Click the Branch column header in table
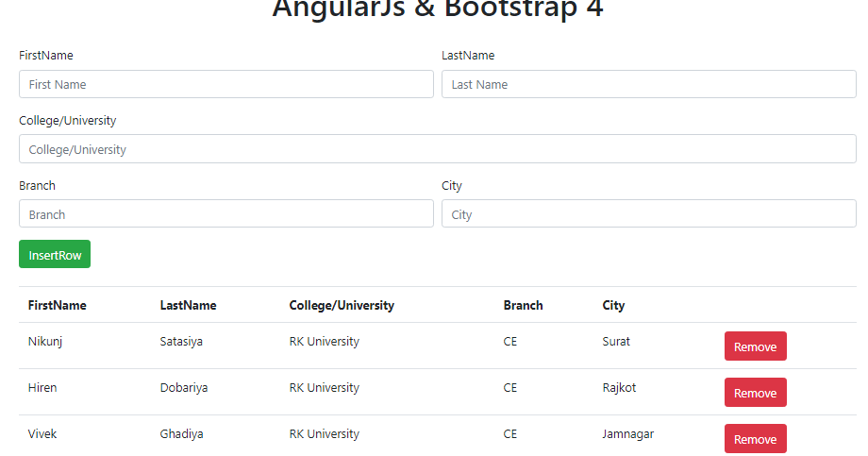 [x=523, y=305]
